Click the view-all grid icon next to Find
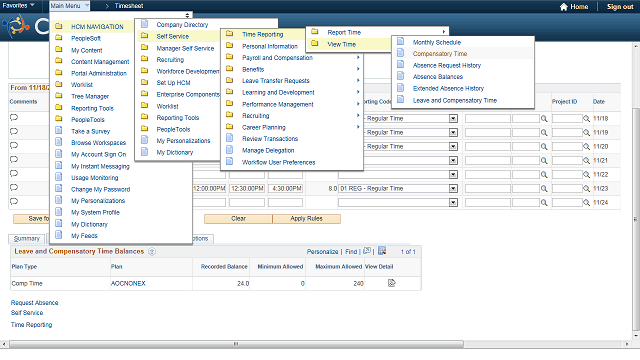This screenshot has height=360, width=640. pyautogui.click(x=367, y=251)
